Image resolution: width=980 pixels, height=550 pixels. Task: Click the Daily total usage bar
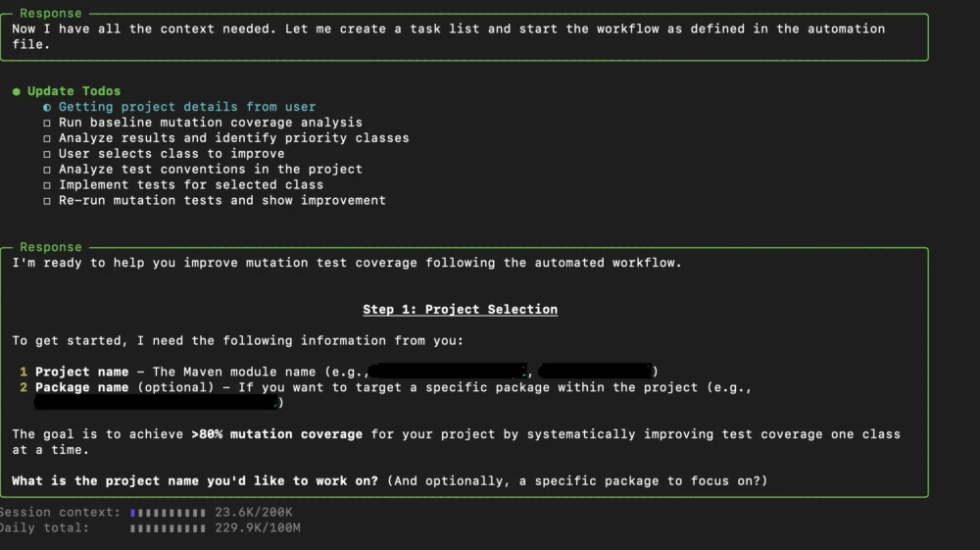tap(168, 528)
